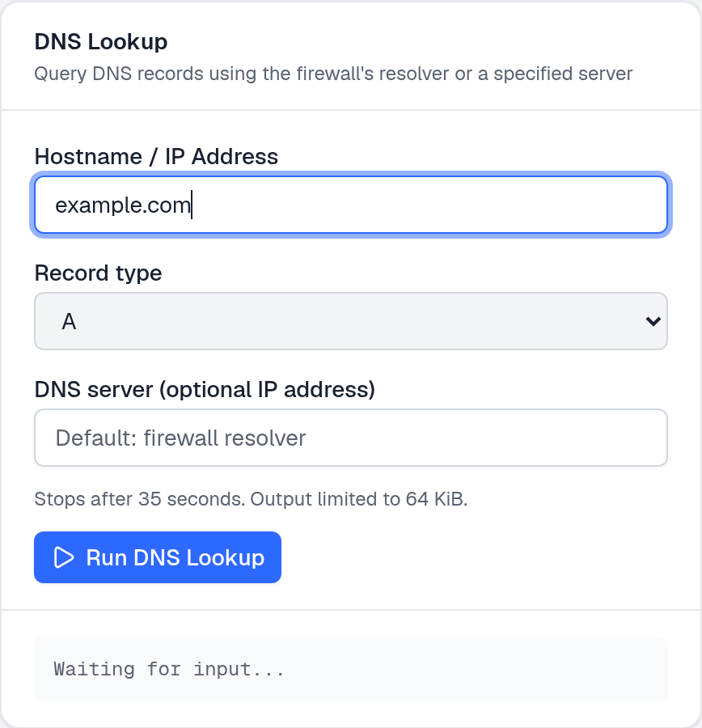Image resolution: width=702 pixels, height=728 pixels.
Task: Open the Record type dropdown
Action: pyautogui.click(x=351, y=321)
